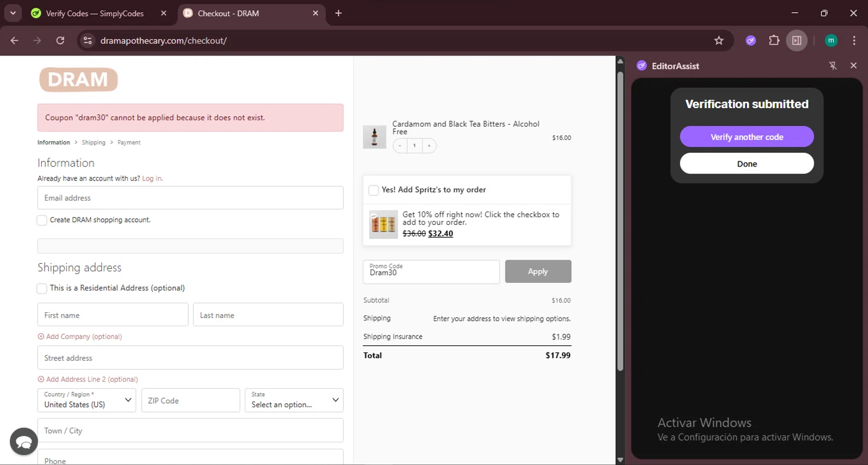Click the Cardamom Bitters product thumbnail
868x465 pixels.
[x=374, y=138]
